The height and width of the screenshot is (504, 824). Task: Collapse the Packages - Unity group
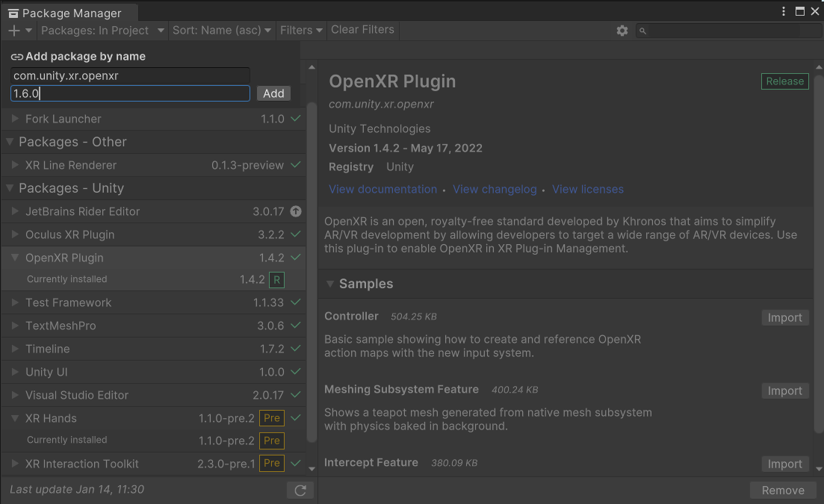point(10,188)
